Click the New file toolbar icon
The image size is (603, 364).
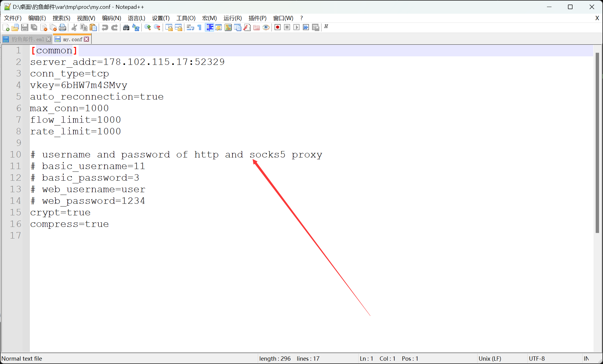point(6,27)
